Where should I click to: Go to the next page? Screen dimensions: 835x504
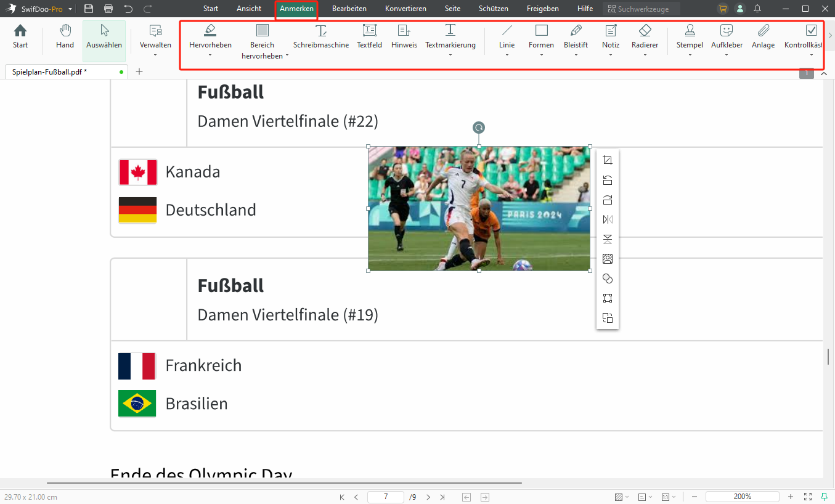428,497
